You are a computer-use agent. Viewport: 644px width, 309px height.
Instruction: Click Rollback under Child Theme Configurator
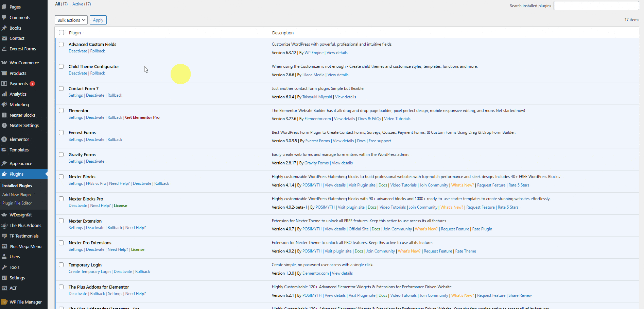pyautogui.click(x=98, y=73)
